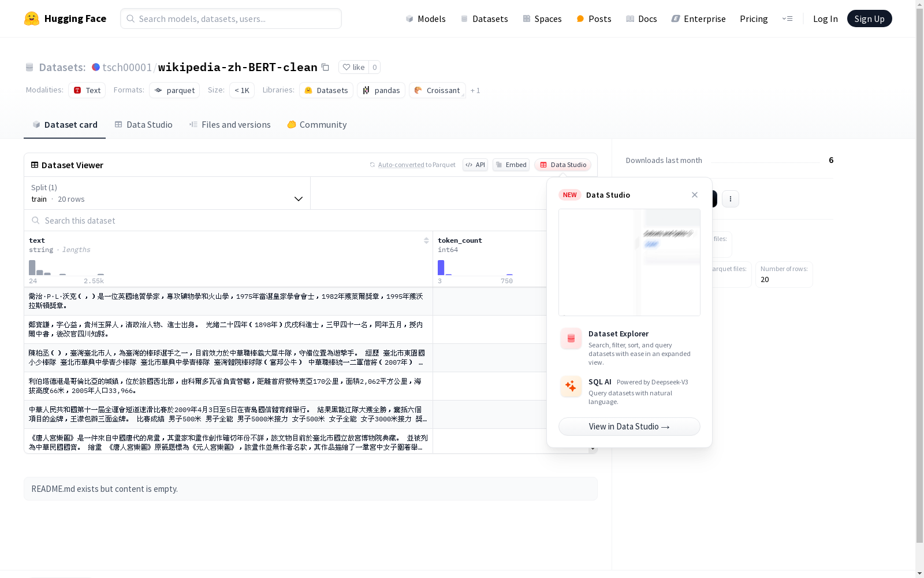Click the Text modality tag
924x578 pixels.
click(x=87, y=90)
